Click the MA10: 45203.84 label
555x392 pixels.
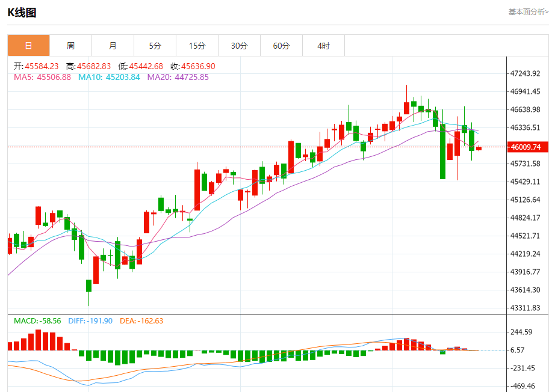click(x=109, y=77)
